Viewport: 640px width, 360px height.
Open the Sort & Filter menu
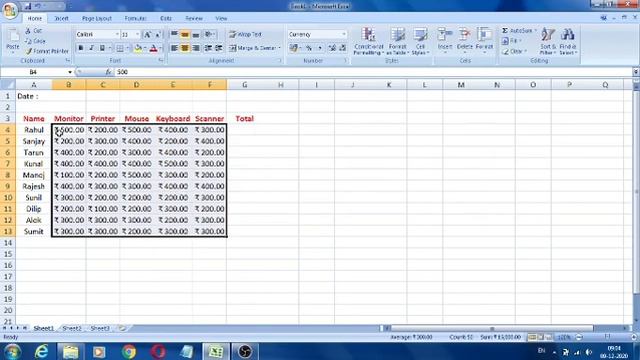547,41
